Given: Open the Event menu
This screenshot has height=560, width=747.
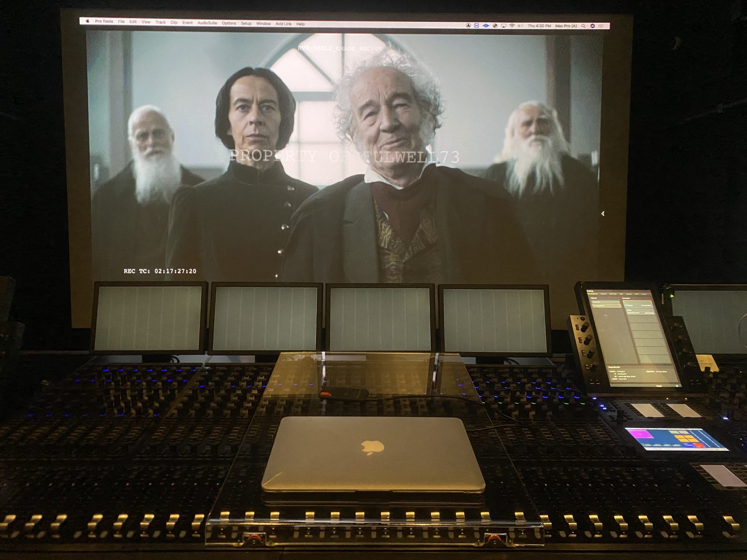Looking at the screenshot, I should click(x=187, y=22).
